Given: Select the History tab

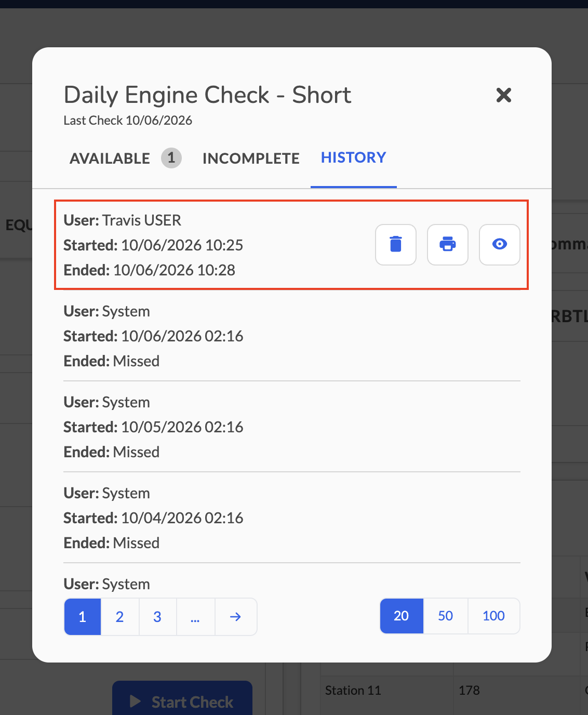Looking at the screenshot, I should click(x=353, y=157).
